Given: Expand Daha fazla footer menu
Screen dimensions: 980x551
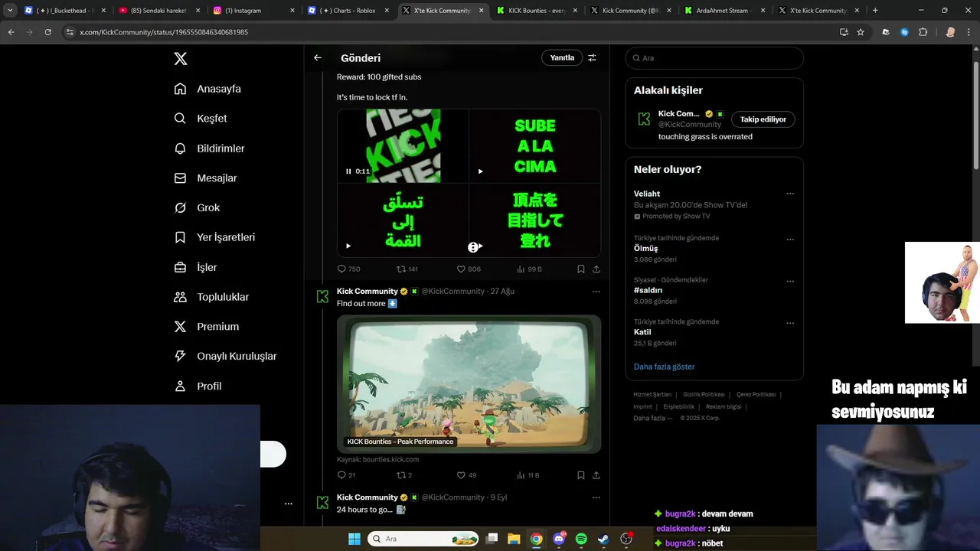Looking at the screenshot, I should pos(652,419).
